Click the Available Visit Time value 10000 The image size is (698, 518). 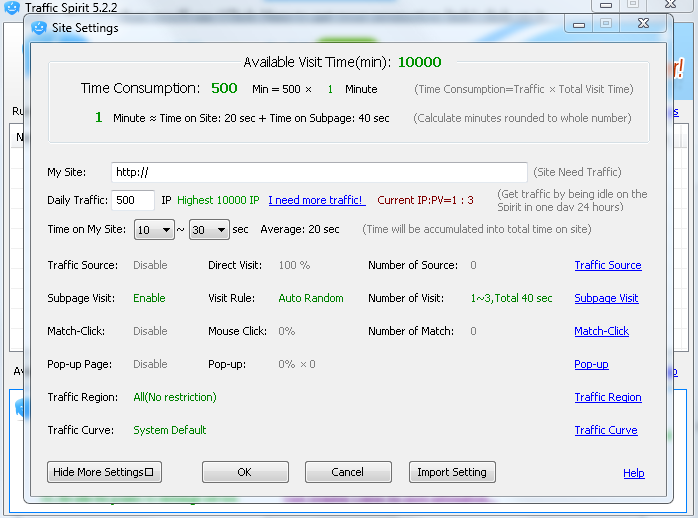pyautogui.click(x=419, y=62)
